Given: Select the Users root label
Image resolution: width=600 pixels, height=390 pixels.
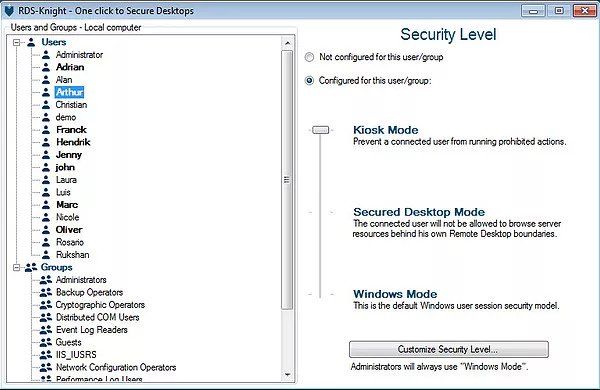Looking at the screenshot, I should [54, 42].
